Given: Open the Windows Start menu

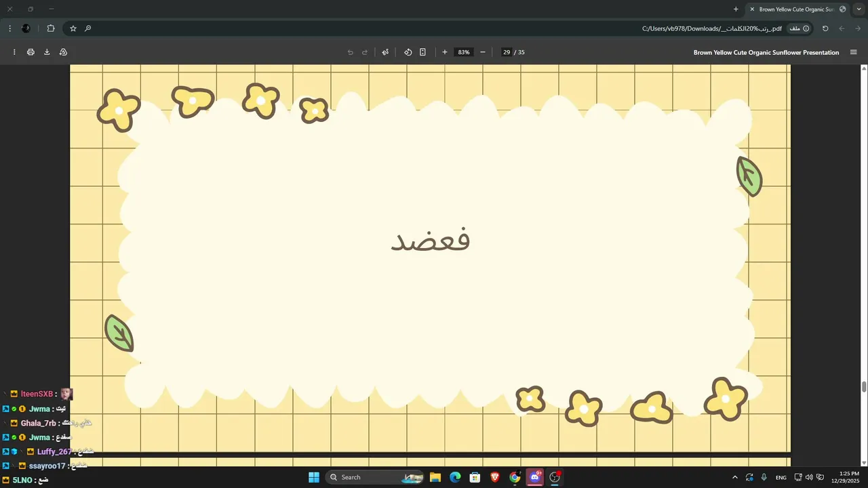Looking at the screenshot, I should 314,477.
